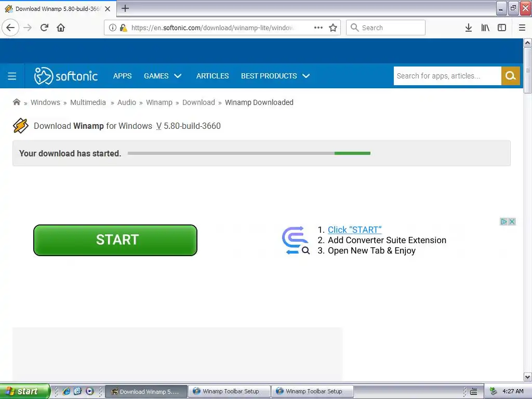Screen dimensions: 532x399
Task: Open the browser home page icon
Action: coord(61,28)
